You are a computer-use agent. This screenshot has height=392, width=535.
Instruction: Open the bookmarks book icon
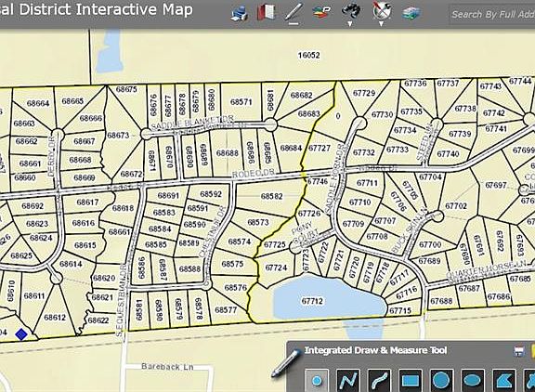(x=267, y=12)
